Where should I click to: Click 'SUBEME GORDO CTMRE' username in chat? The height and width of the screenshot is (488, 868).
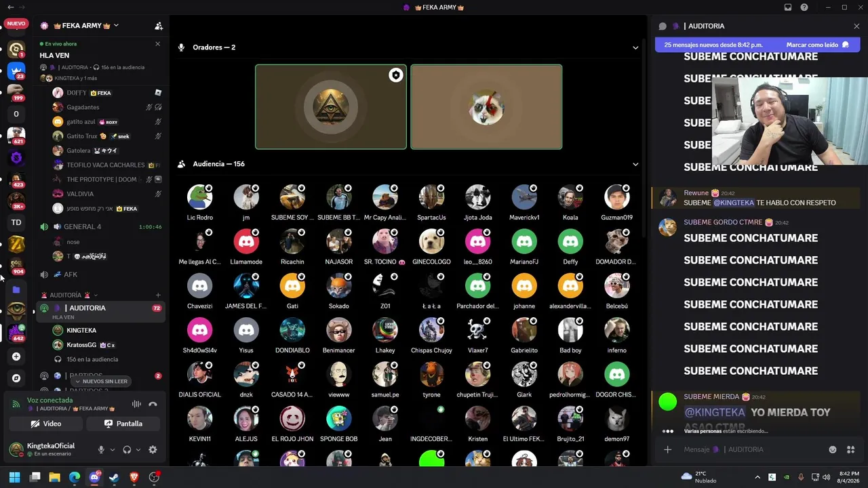(724, 222)
